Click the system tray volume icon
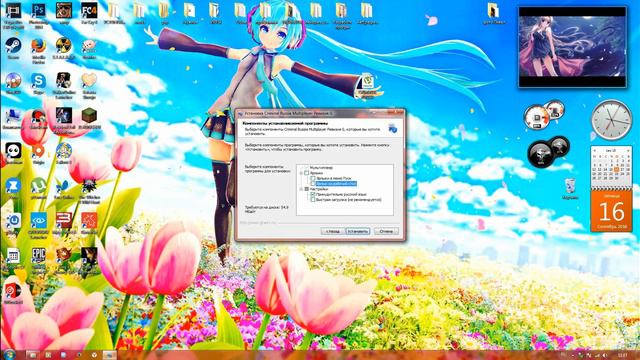The image size is (640, 360). tap(605, 356)
